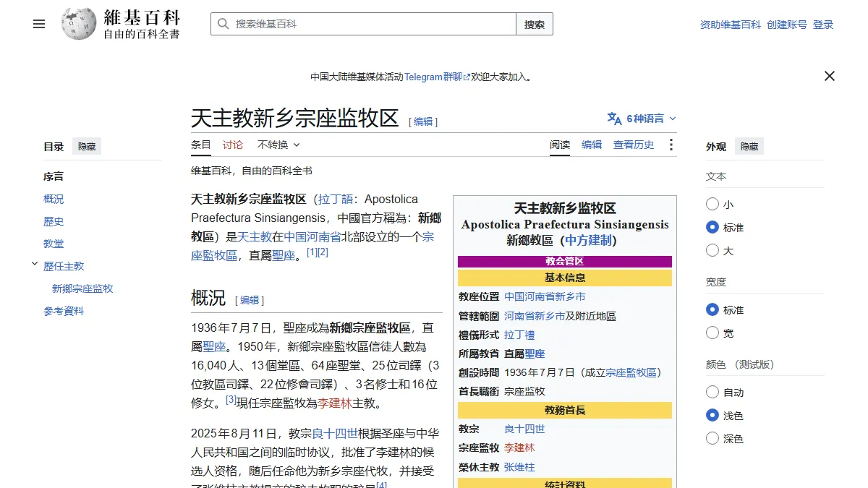This screenshot has width=868, height=488.
Task: Open 張維柱 emeritus bishop link
Action: tap(519, 467)
